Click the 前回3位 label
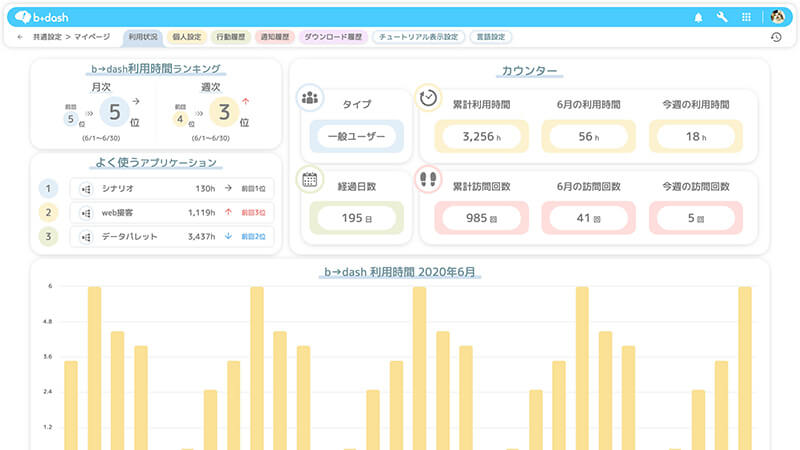The height and width of the screenshot is (450, 800). pyautogui.click(x=253, y=213)
